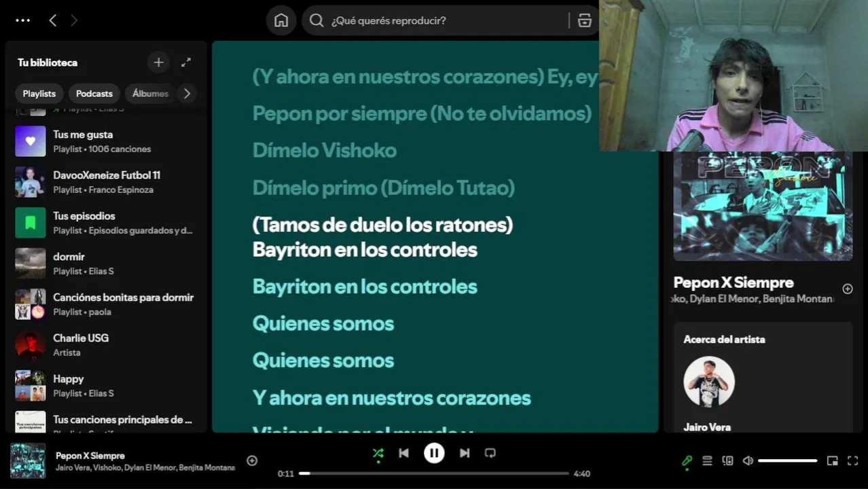Open Canciónes bonitas para dormir playlist

click(x=106, y=304)
